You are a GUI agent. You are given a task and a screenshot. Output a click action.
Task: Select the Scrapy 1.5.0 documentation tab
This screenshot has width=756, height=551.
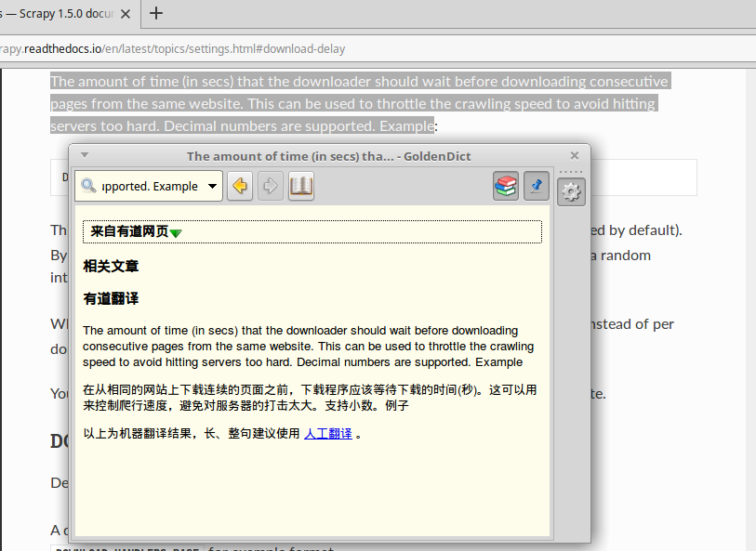(x=57, y=14)
